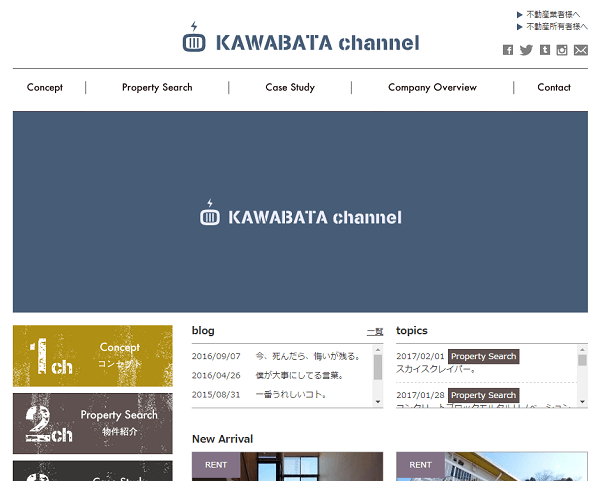Open the Instagram camera icon
This screenshot has height=481, width=600.
click(562, 50)
